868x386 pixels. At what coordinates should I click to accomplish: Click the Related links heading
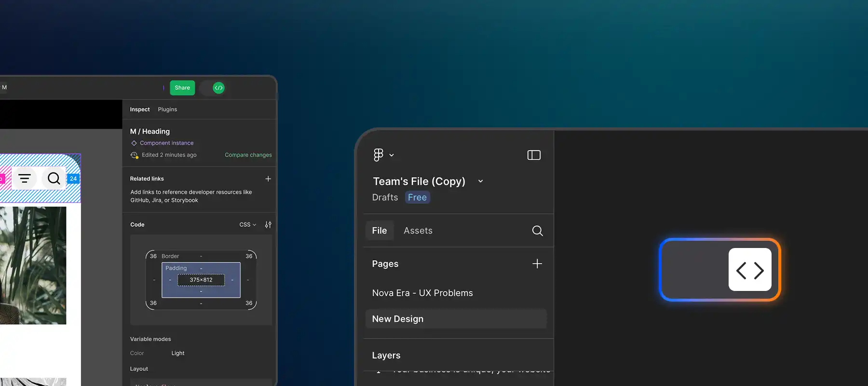[x=147, y=179]
